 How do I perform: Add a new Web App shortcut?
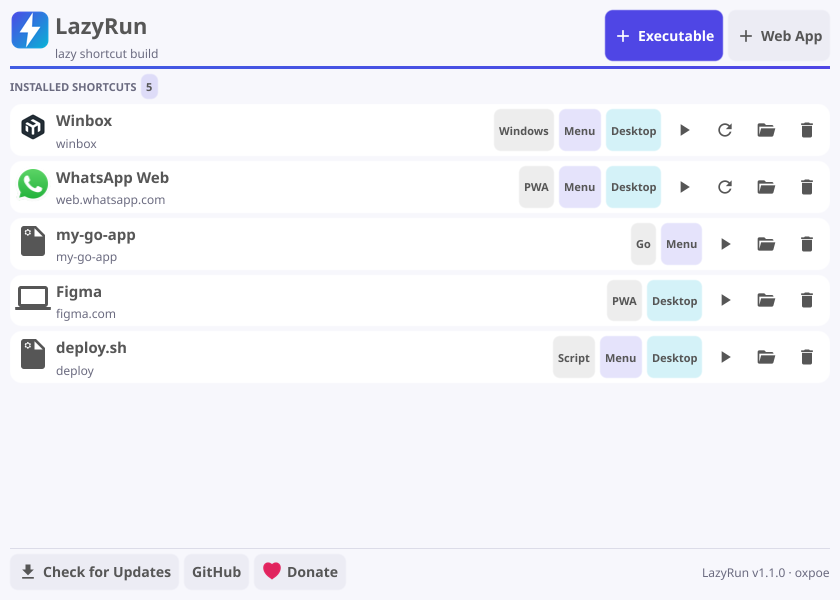coord(779,35)
